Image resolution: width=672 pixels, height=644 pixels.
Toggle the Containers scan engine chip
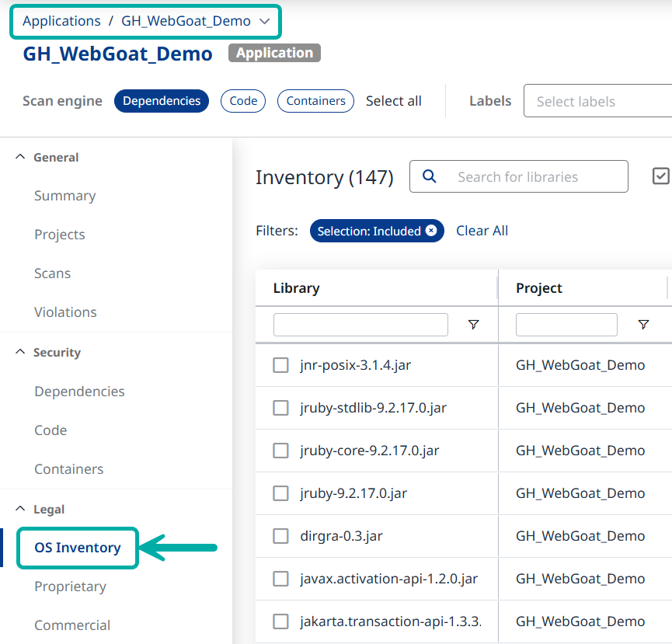[315, 101]
